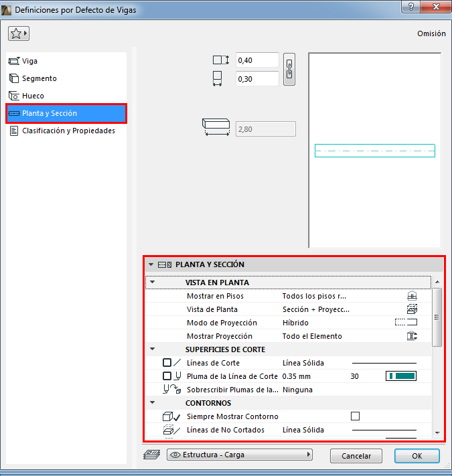This screenshot has width=452, height=476.
Task: Select the Viga page
Action: pyautogui.click(x=66, y=61)
